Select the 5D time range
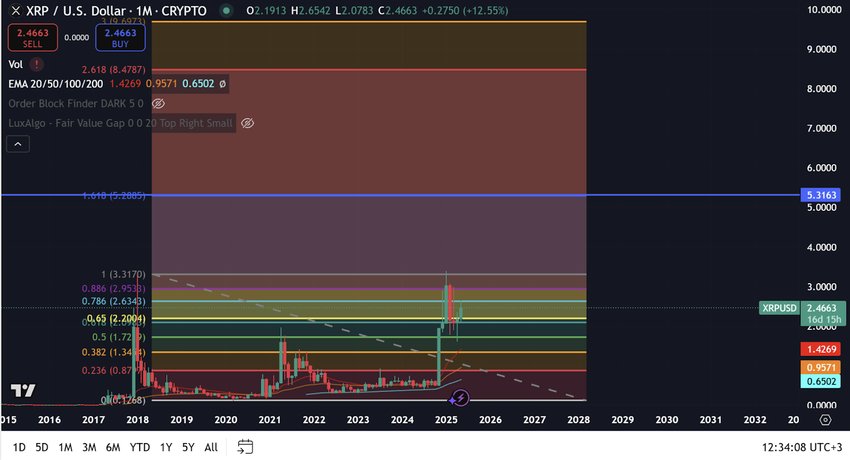Image resolution: width=850 pixels, height=460 pixels. click(x=42, y=447)
